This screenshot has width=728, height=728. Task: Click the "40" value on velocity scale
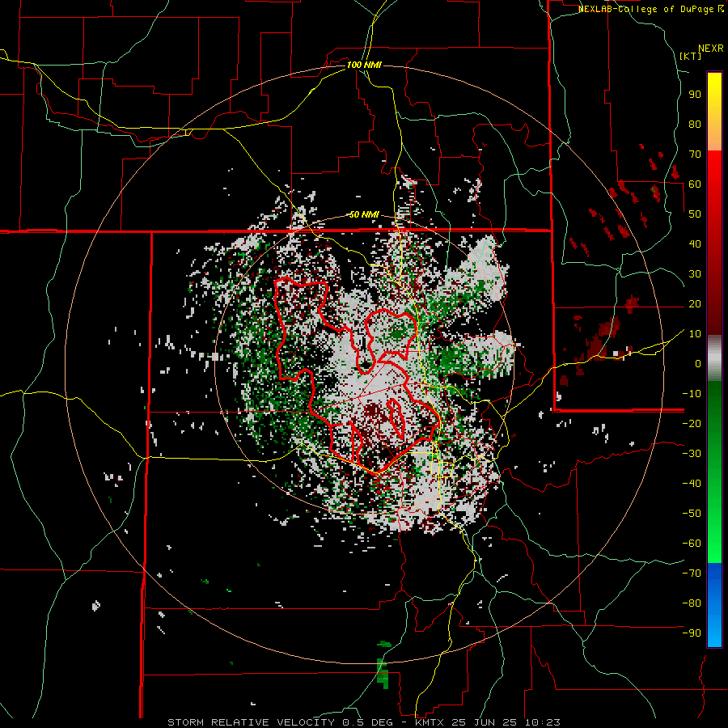coord(695,243)
